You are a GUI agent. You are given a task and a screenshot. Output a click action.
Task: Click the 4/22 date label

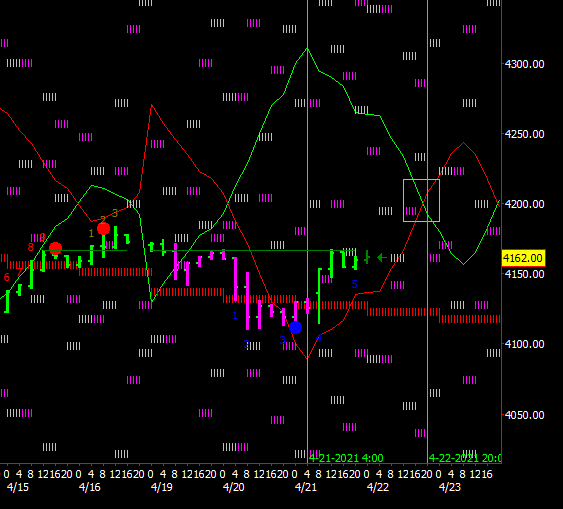[378, 487]
